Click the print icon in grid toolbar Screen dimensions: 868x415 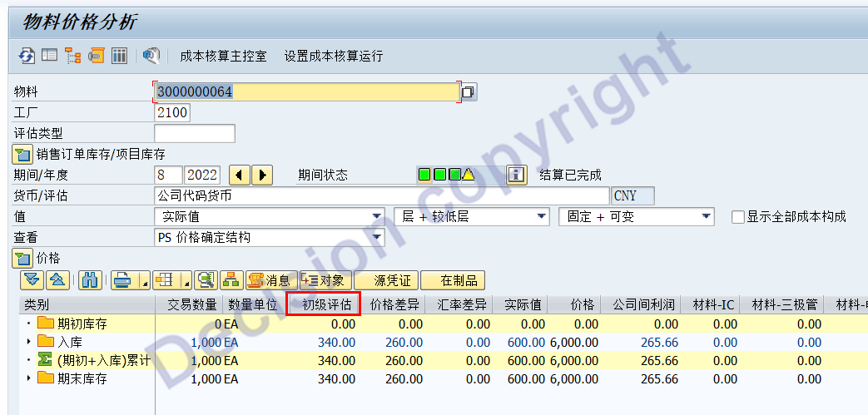[x=122, y=280]
